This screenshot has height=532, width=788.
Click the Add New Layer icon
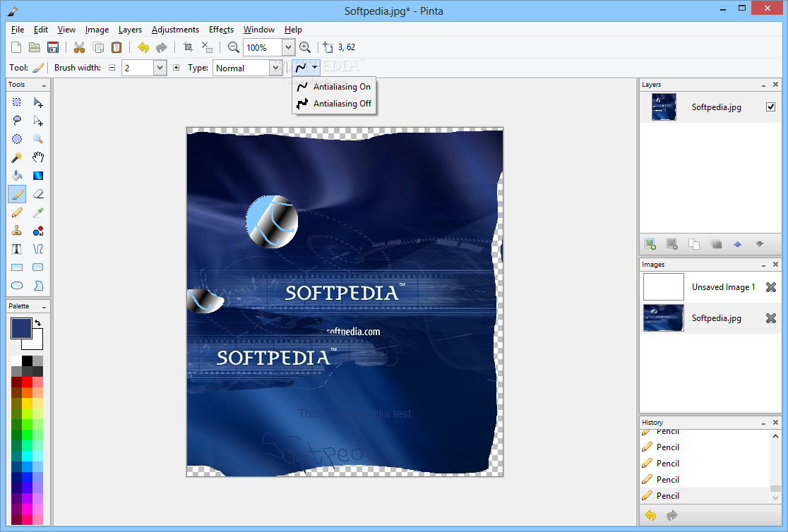pyautogui.click(x=650, y=244)
